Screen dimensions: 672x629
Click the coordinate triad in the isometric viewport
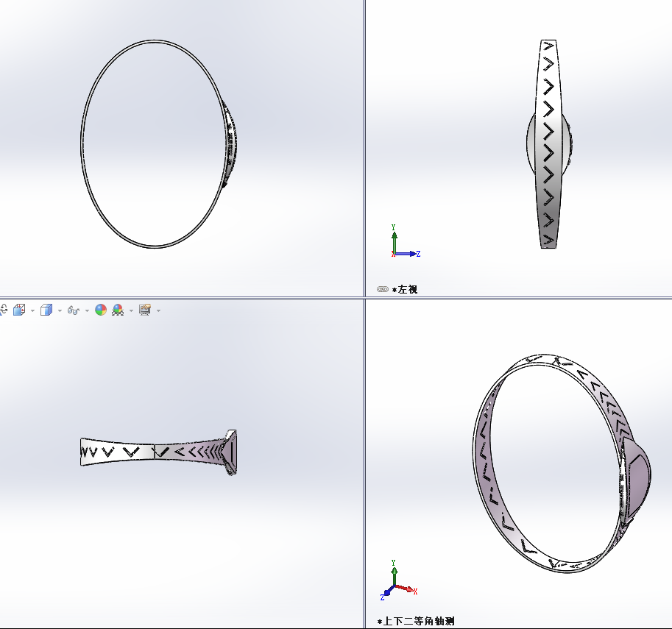(x=399, y=580)
